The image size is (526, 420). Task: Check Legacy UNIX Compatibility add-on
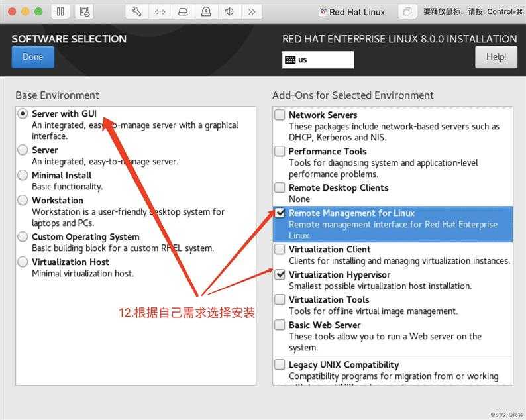280,364
